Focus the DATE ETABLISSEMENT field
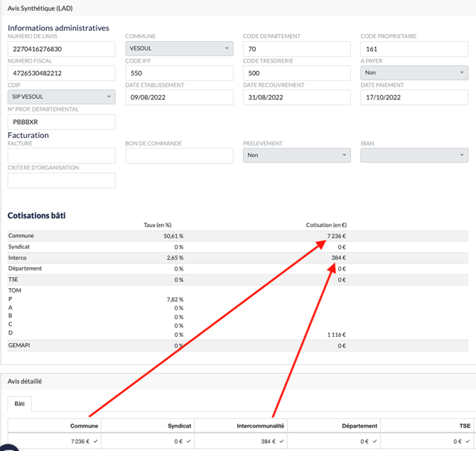 pos(179,97)
